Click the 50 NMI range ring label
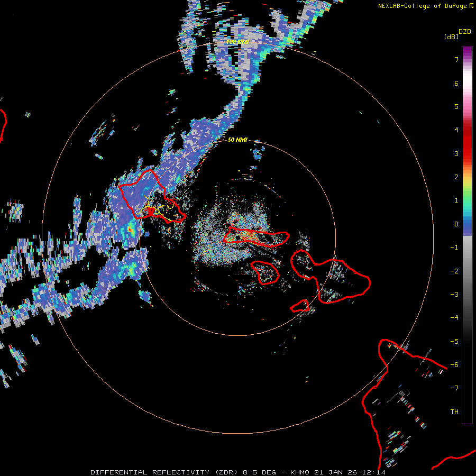The image size is (476, 476). [237, 140]
